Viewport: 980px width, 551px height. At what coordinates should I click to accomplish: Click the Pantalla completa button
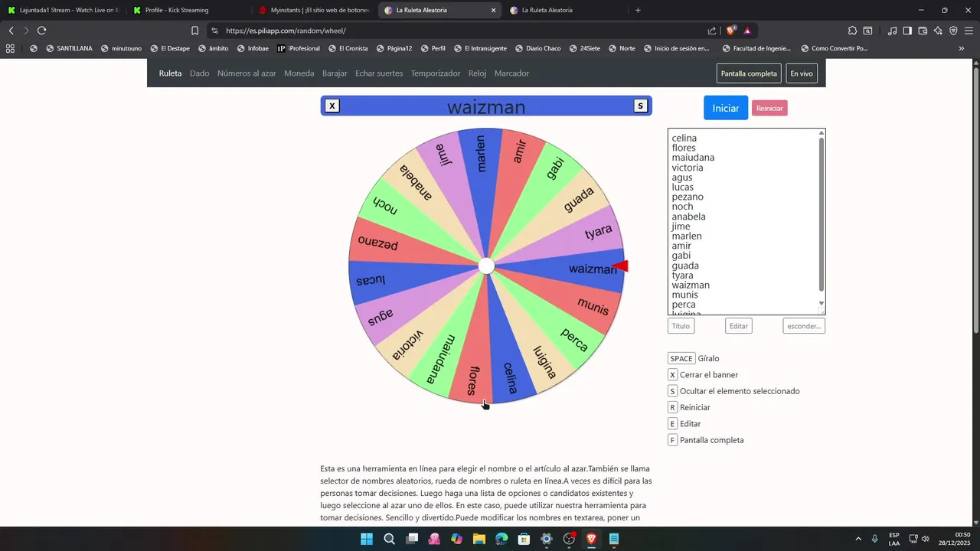pos(749,73)
